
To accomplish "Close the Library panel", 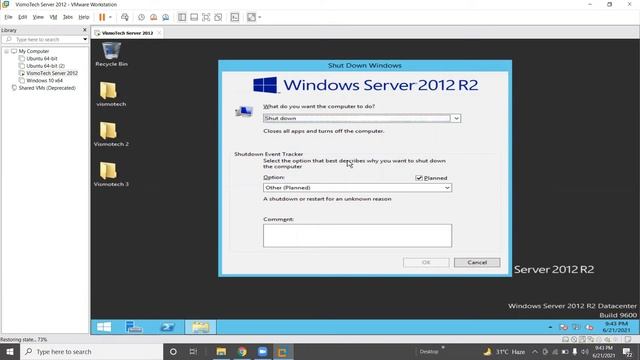I will tap(84, 30).
